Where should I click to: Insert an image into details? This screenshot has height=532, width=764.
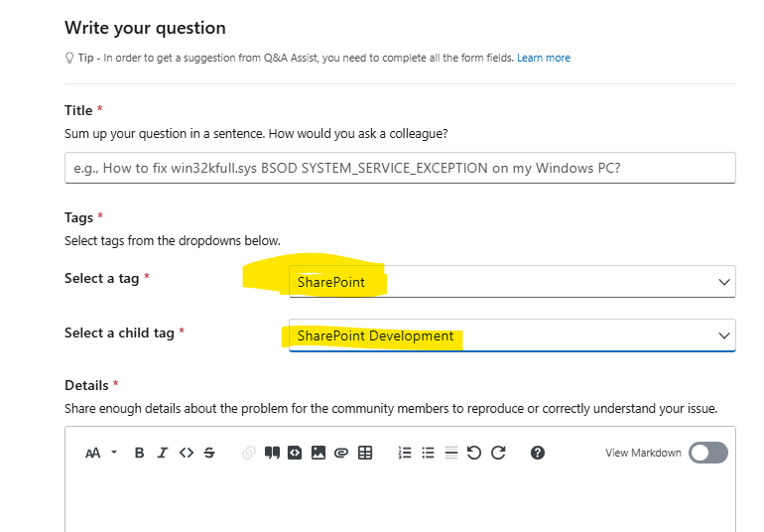(318, 453)
